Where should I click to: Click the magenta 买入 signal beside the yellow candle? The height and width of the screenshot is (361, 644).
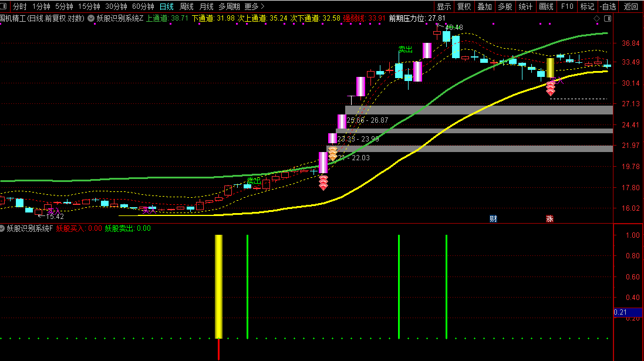click(x=557, y=80)
